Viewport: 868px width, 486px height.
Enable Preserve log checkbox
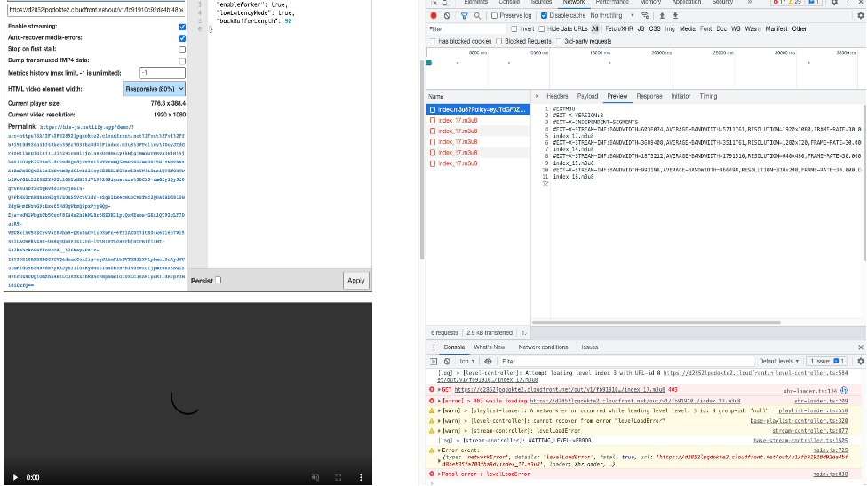[x=494, y=16]
